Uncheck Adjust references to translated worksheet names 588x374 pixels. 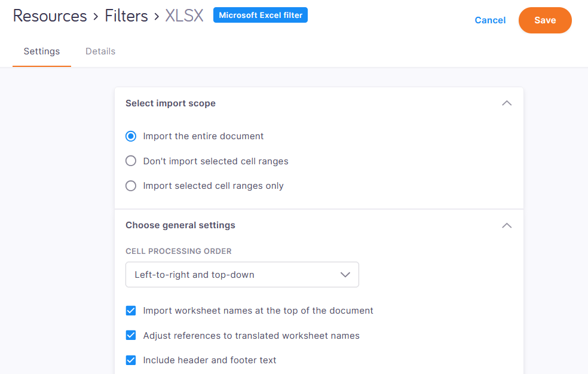click(x=130, y=335)
